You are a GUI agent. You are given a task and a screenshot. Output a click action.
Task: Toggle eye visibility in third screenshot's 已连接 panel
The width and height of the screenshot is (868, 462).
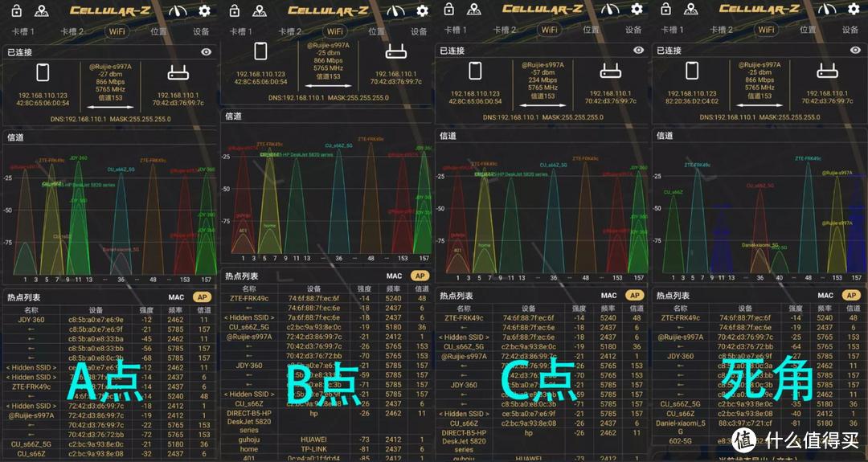(638, 51)
